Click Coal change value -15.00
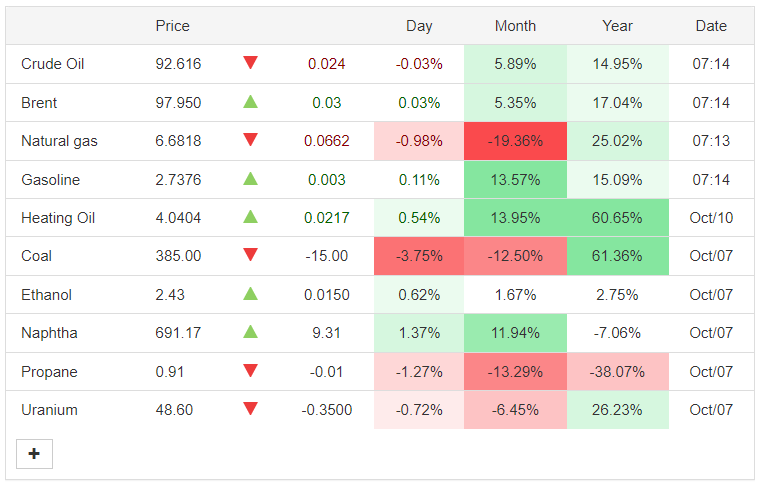 coord(326,256)
